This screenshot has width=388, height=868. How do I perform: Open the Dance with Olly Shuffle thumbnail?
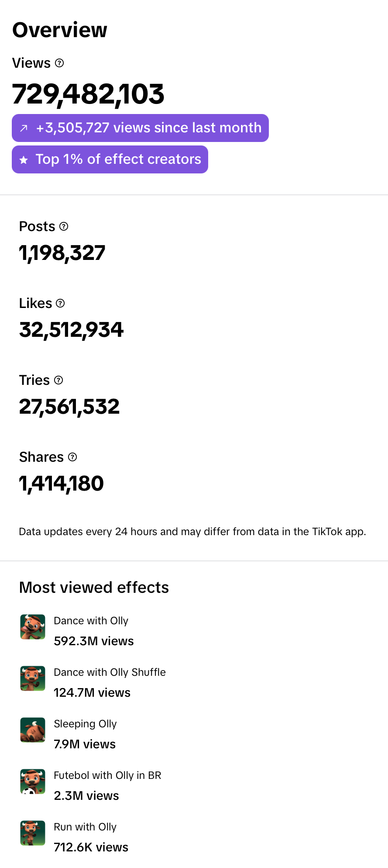33,678
